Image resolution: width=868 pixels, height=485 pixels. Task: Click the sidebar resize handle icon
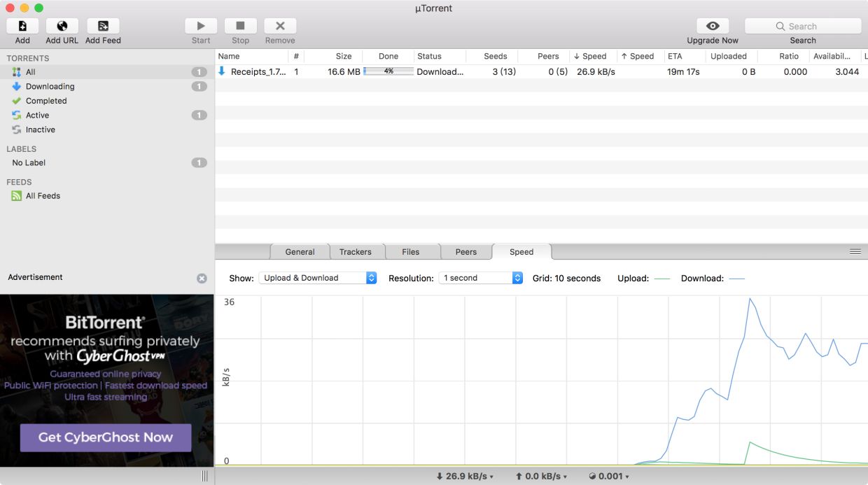pyautogui.click(x=204, y=476)
